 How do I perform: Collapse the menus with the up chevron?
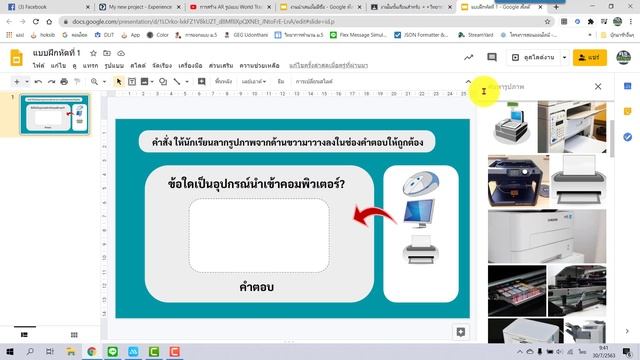(x=468, y=82)
